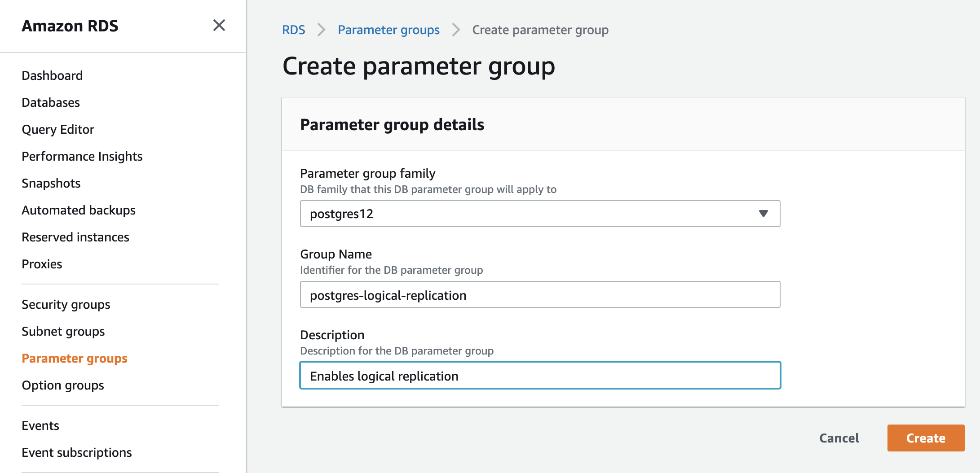Image resolution: width=980 pixels, height=473 pixels.
Task: Open Security groups
Action: tap(66, 304)
